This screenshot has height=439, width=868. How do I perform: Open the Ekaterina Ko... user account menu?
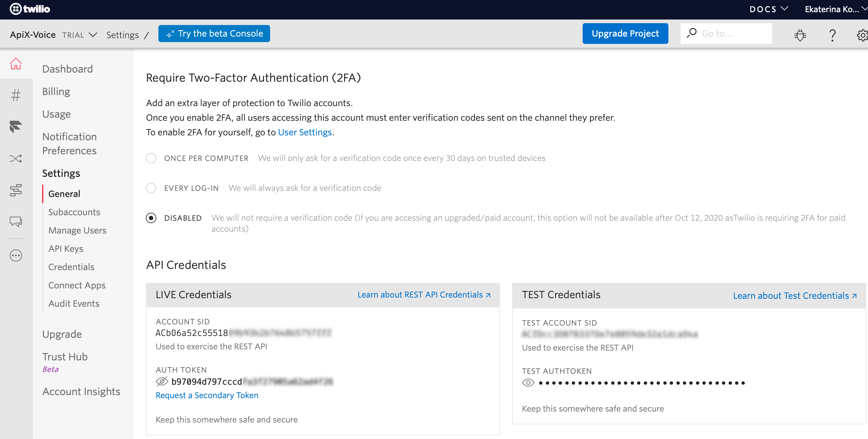click(836, 9)
